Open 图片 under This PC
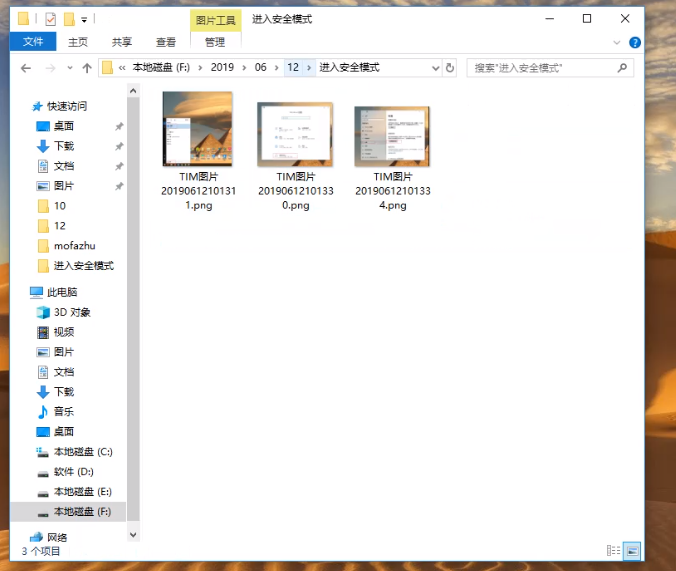This screenshot has width=676, height=571. click(63, 352)
